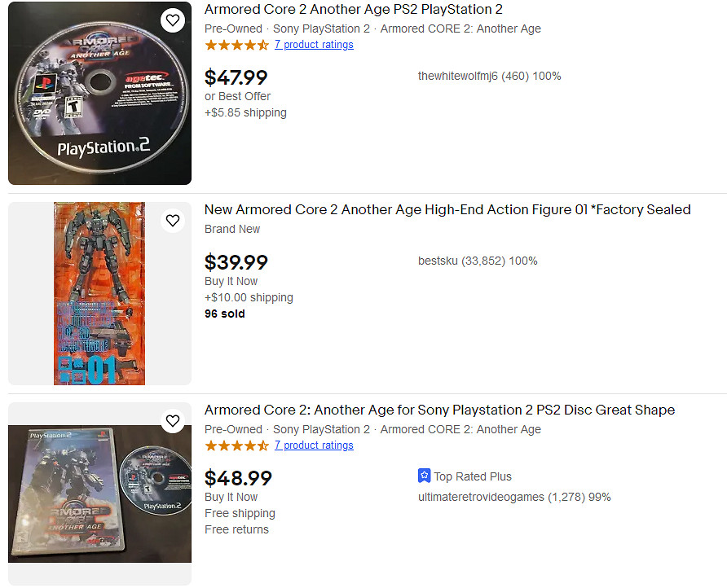Open the sealed action figure thumbnail
The image size is (727, 588).
(99, 293)
